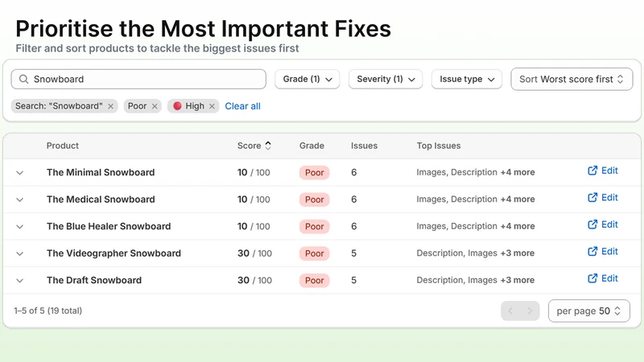Remove the Poor grade filter chip
Viewport: 644px width, 362px height.
pyautogui.click(x=155, y=106)
